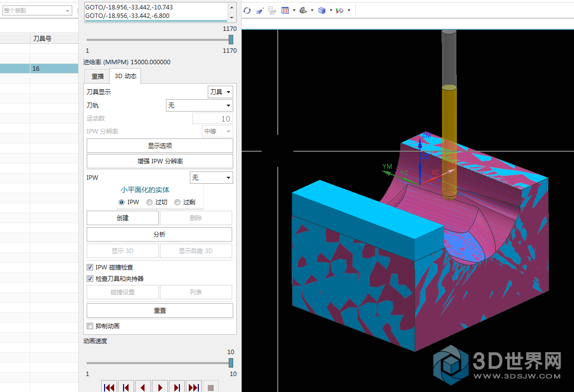This screenshot has height=392, width=574.
Task: Click the fit-view window icon with red arrows
Action: point(285,10)
